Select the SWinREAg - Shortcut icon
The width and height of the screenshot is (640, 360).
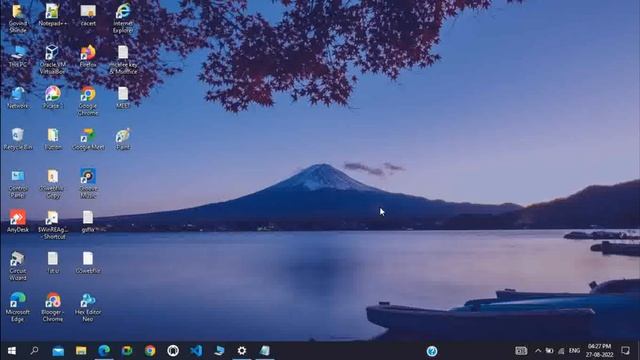53,225
